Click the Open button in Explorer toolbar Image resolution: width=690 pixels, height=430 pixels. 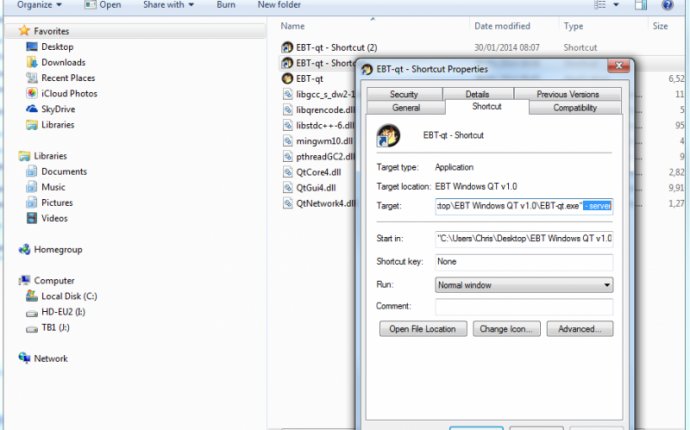tap(103, 5)
